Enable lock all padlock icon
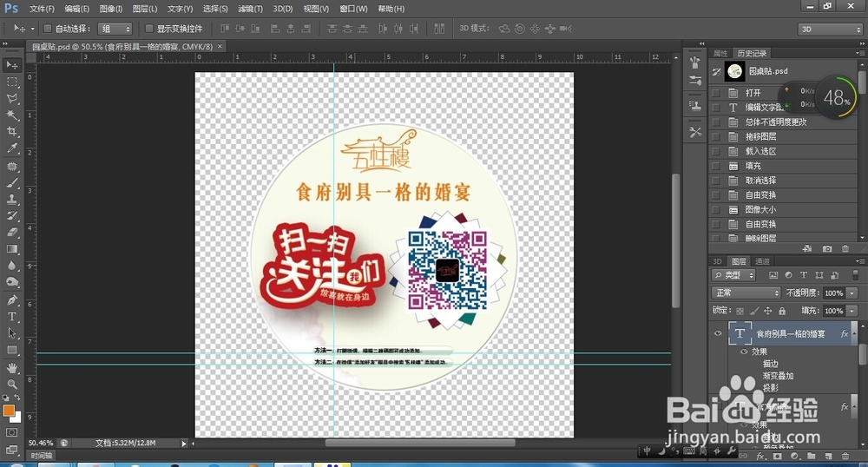 782,311
